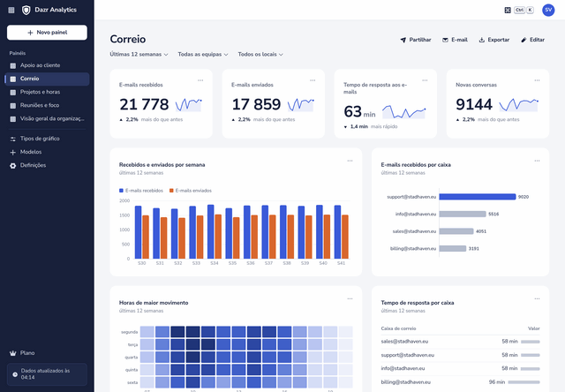Click the clock icon beside Dados atualizados
Image resolution: width=565 pixels, height=392 pixels.
(15, 374)
